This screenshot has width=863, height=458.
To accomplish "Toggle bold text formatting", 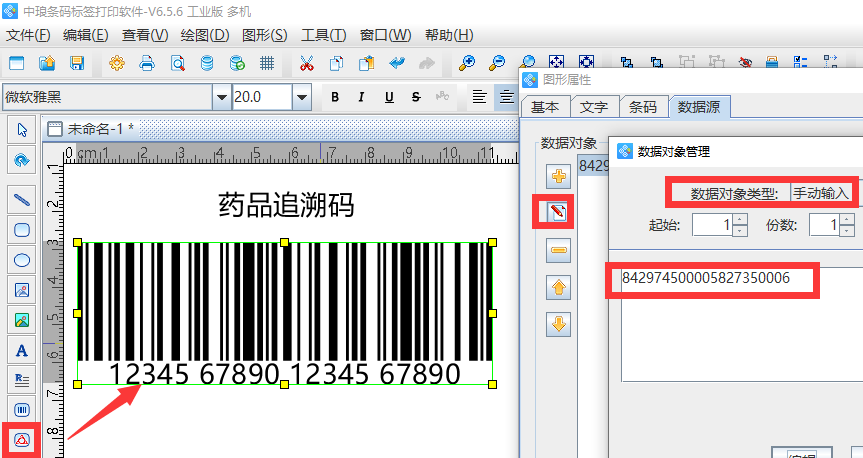I will [x=335, y=97].
